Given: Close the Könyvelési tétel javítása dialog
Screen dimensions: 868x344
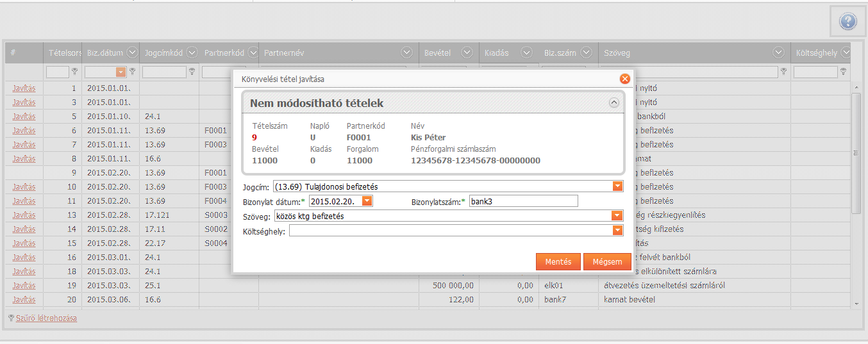Looking at the screenshot, I should click(x=625, y=79).
